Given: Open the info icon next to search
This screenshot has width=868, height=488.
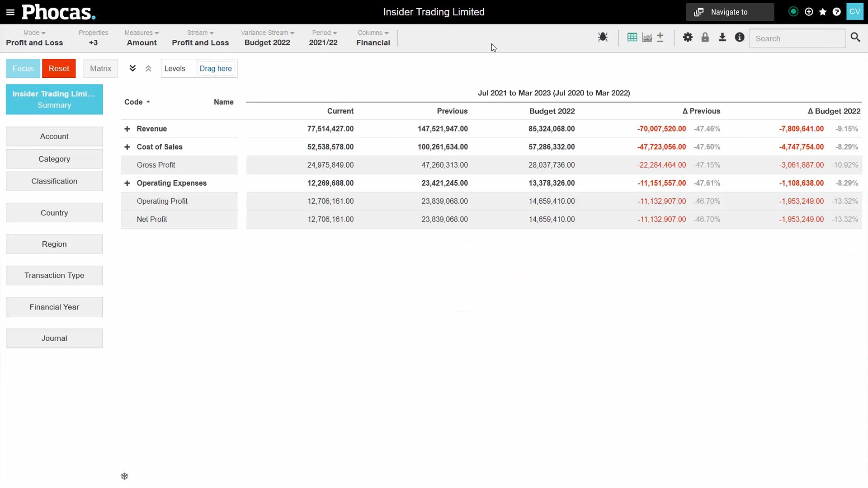Looking at the screenshot, I should click(739, 38).
